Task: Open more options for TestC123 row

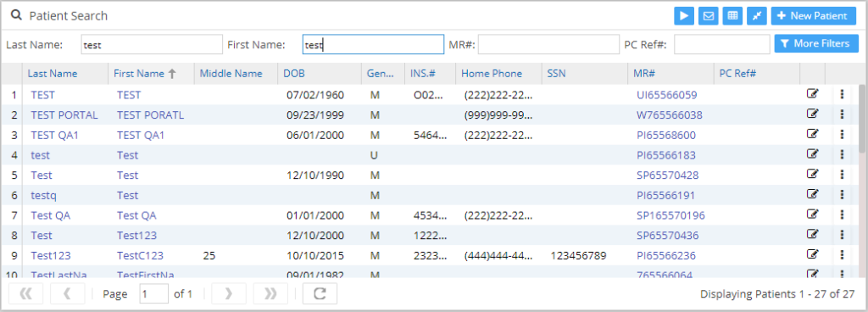Action: pyautogui.click(x=842, y=255)
